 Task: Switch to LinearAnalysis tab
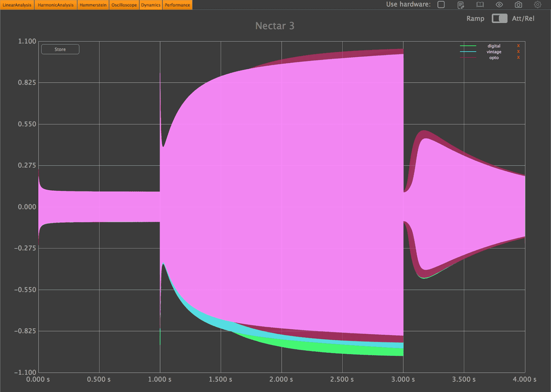(x=17, y=5)
